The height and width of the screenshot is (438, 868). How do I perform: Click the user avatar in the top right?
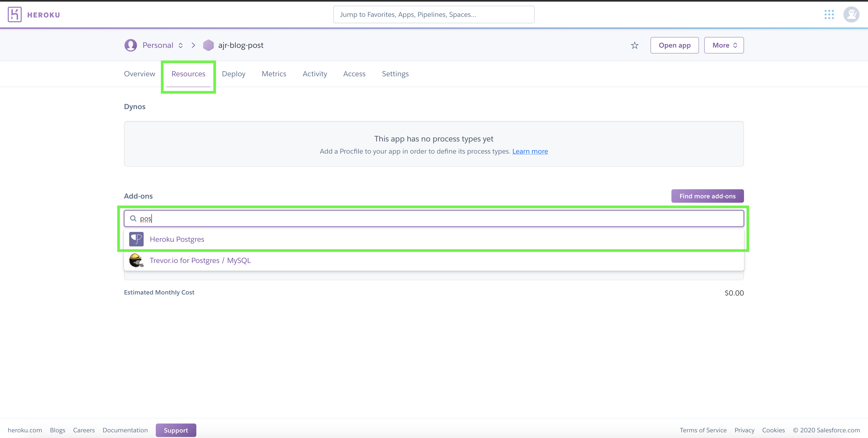pyautogui.click(x=851, y=14)
